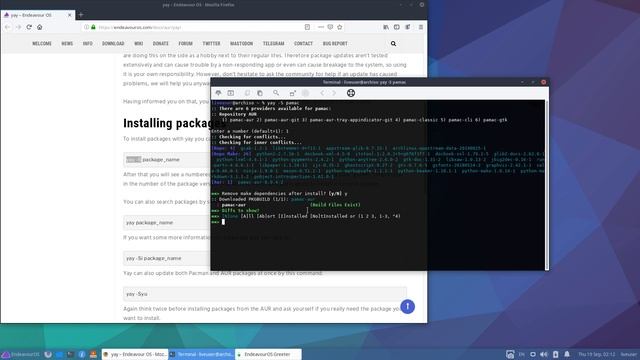Open the BUG REPORT link
The image size is (640, 360).
(x=335, y=43)
